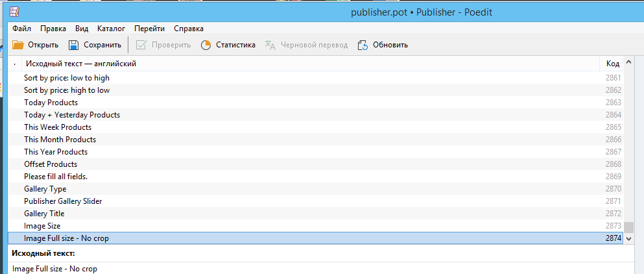Select the 'Offset Products' row
644x274 pixels.
point(315,164)
